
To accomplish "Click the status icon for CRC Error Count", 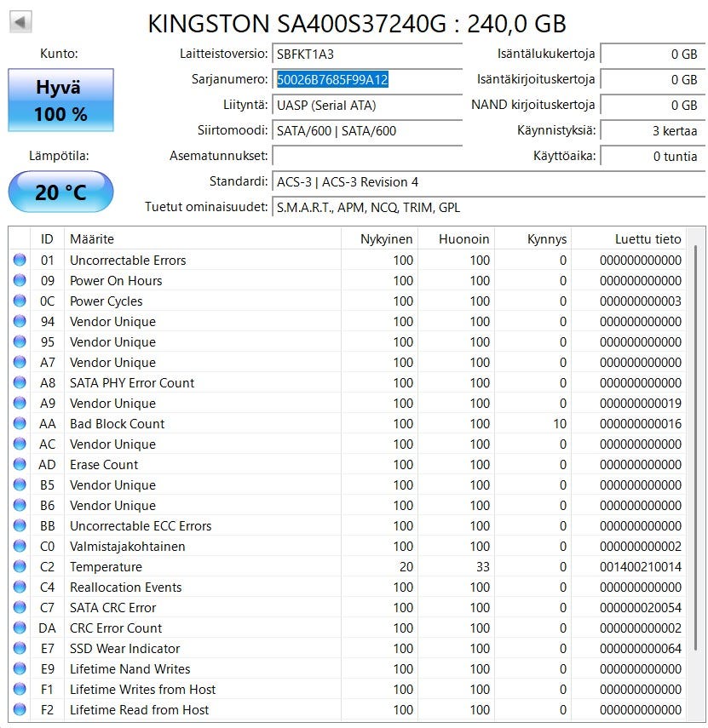I will pos(20,628).
